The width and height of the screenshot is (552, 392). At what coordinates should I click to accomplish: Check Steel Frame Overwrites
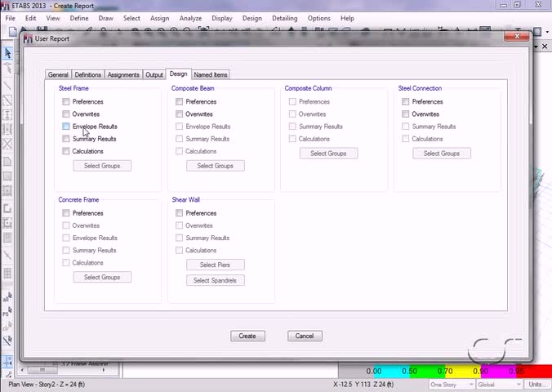[66, 114]
